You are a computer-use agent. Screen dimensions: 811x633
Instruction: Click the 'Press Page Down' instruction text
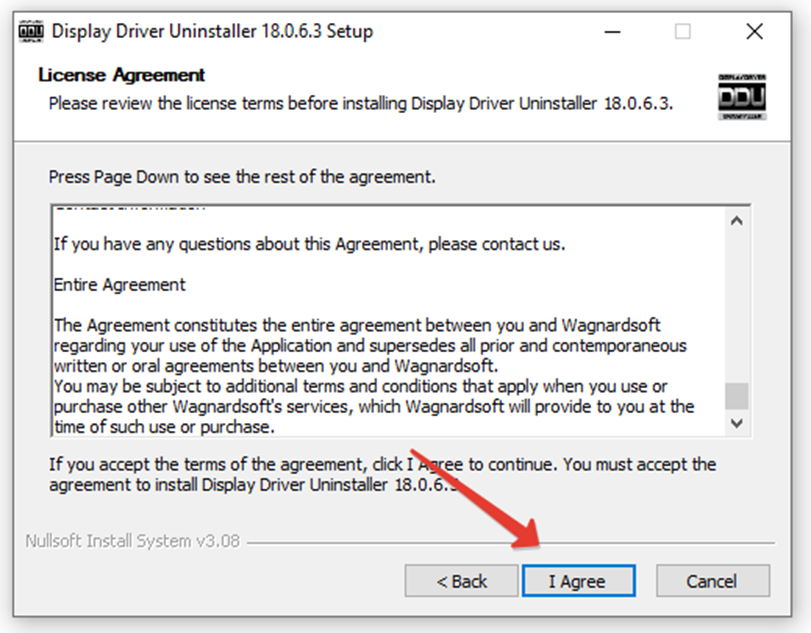242,177
